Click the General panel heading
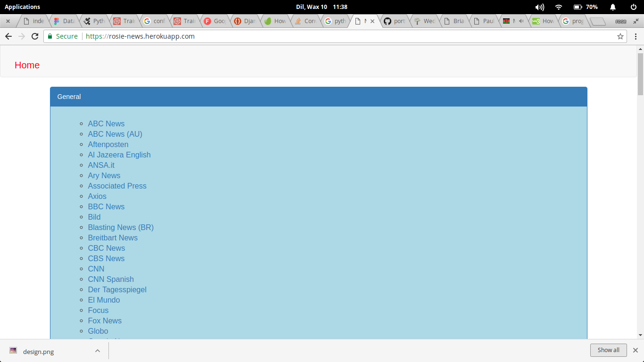The width and height of the screenshot is (644, 362). tap(319, 97)
